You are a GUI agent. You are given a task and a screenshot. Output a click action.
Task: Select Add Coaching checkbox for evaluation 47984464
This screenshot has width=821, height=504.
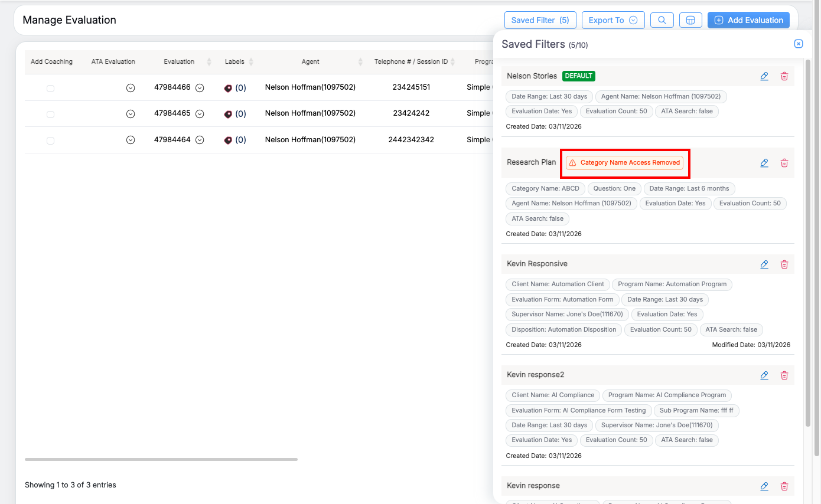(x=50, y=140)
